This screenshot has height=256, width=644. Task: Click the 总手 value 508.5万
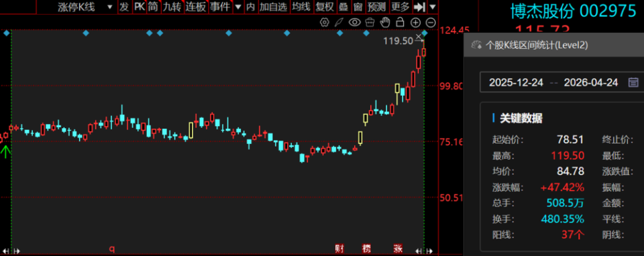(x=565, y=203)
